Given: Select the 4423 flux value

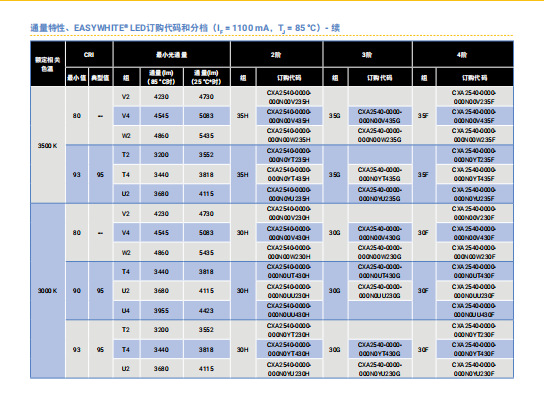Looking at the screenshot, I should [x=206, y=311].
